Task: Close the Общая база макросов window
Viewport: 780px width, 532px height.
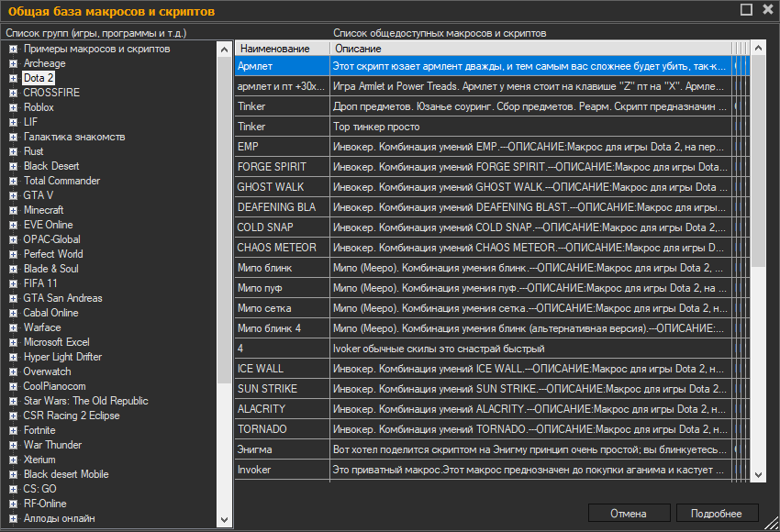Action: (767, 9)
